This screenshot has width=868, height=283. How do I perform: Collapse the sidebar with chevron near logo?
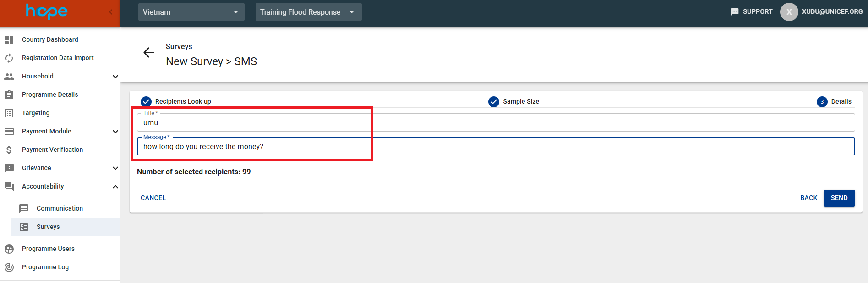point(111,12)
